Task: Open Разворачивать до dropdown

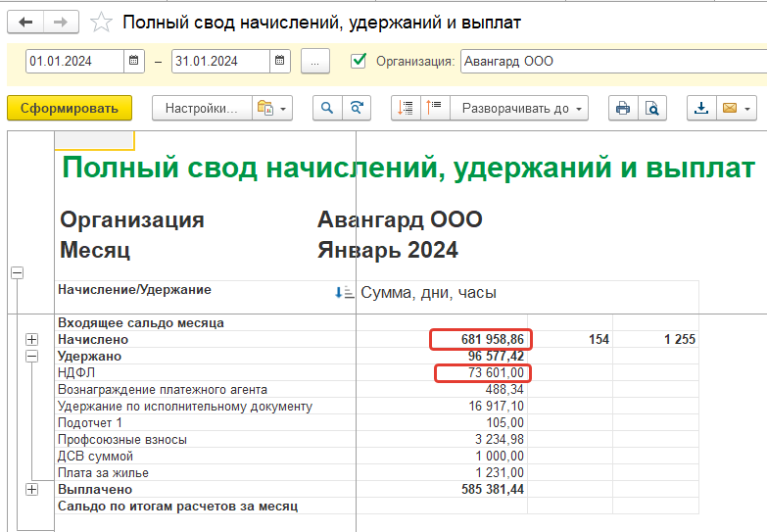Action: coord(519,108)
